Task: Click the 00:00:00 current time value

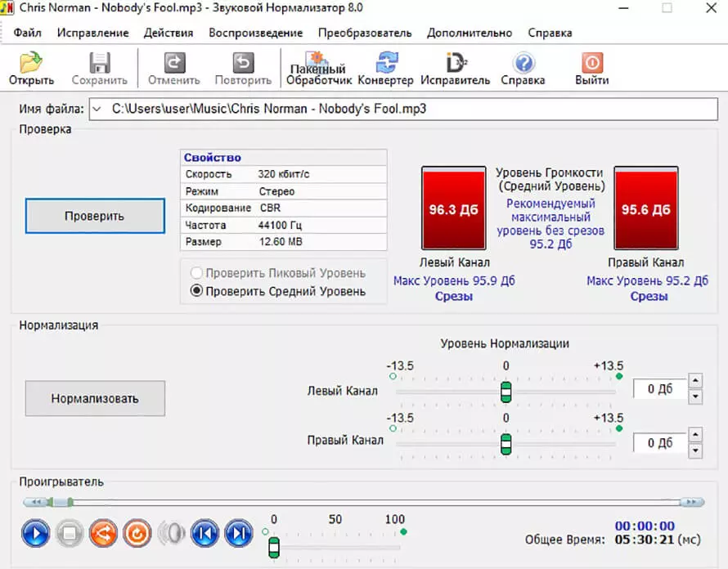Action: 645,526
